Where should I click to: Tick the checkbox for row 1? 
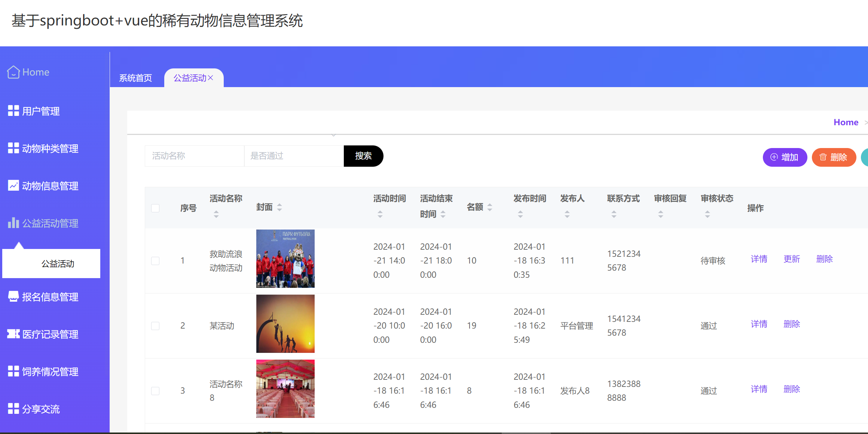pos(155,261)
